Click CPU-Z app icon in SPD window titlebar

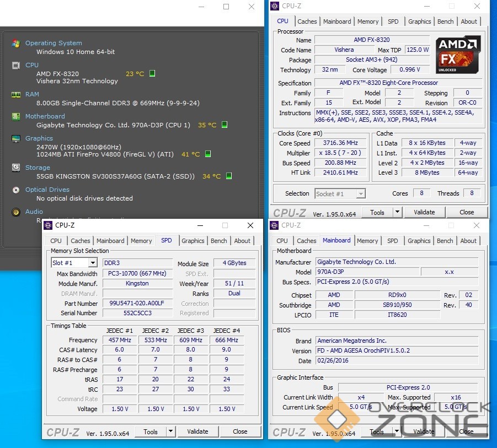click(48, 225)
